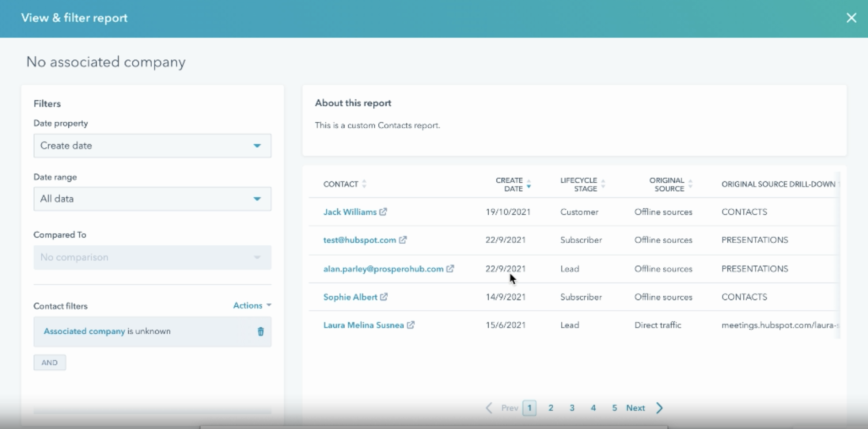The height and width of the screenshot is (429, 868).
Task: Open Sophie Albert external link icon
Action: (x=384, y=297)
